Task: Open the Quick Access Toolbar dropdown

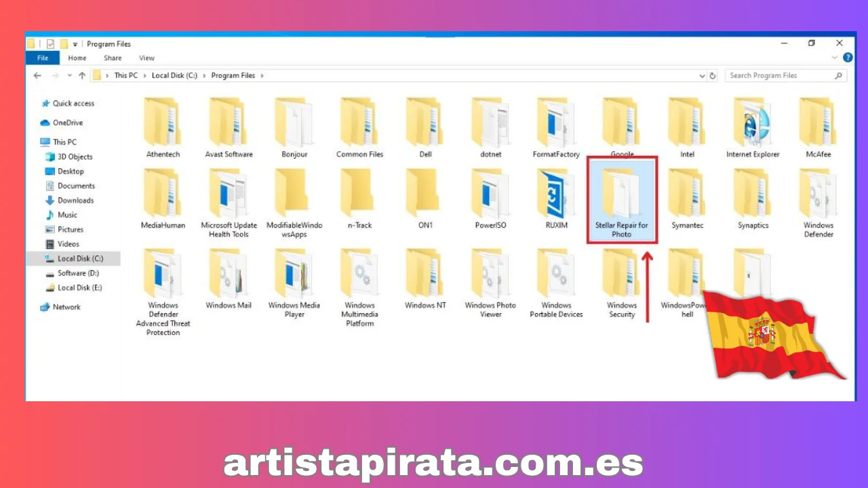Action: (75, 45)
